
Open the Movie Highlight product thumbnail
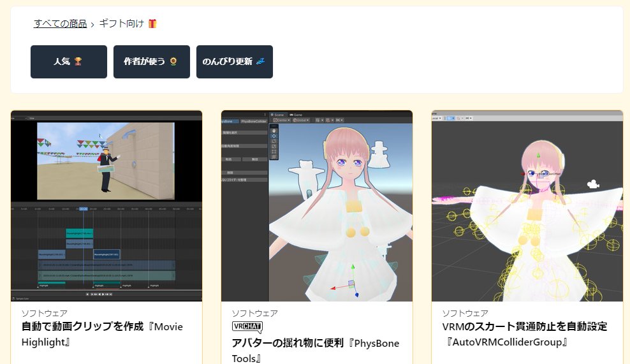click(x=106, y=206)
